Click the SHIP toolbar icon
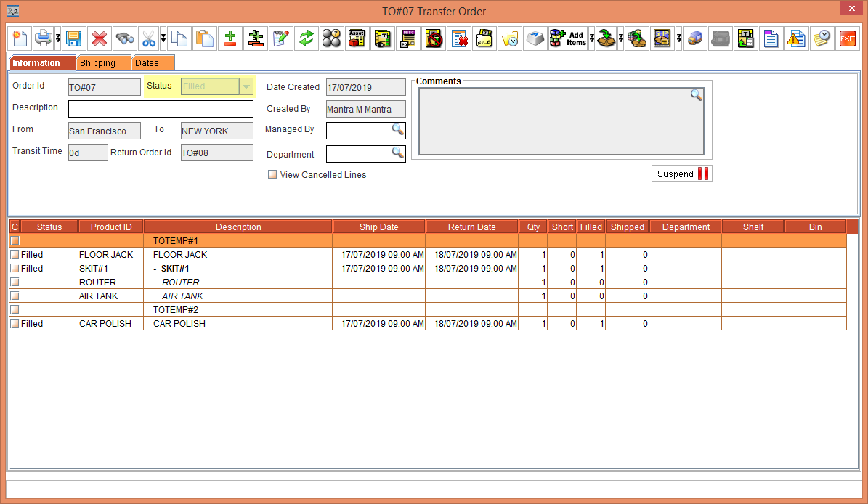The image size is (868, 504). (x=663, y=38)
